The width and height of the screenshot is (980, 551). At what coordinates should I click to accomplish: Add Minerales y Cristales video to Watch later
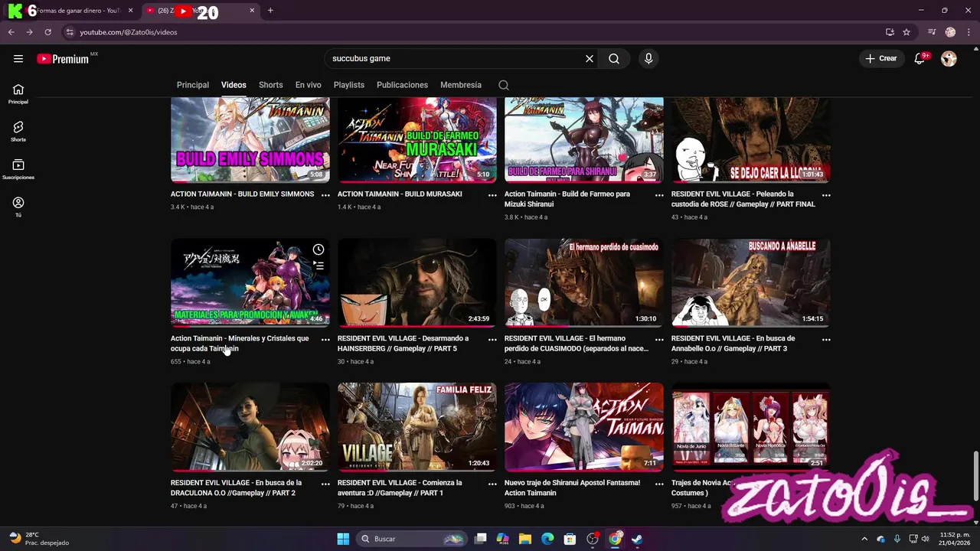click(318, 249)
